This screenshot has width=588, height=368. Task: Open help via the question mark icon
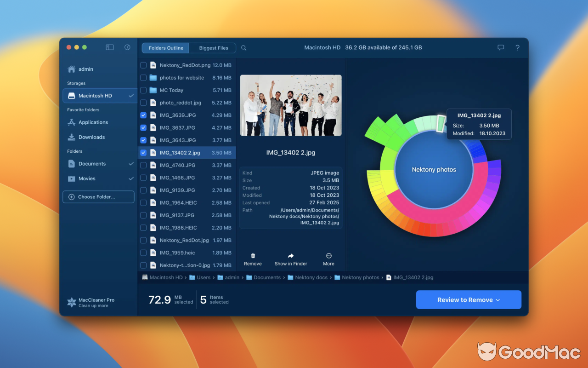(x=517, y=47)
